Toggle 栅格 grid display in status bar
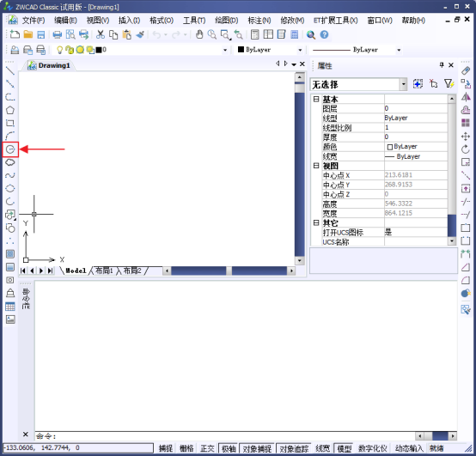 click(x=186, y=448)
